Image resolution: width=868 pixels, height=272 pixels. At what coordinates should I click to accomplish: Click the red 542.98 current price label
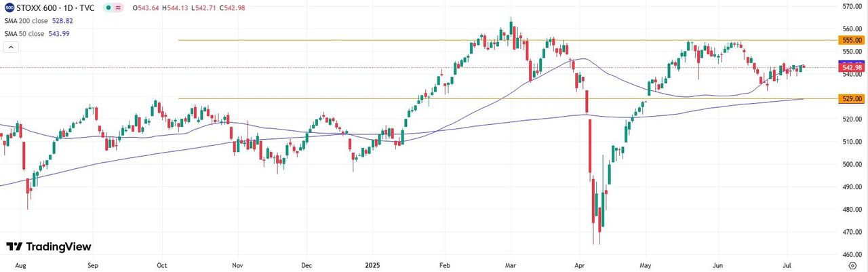(851, 68)
